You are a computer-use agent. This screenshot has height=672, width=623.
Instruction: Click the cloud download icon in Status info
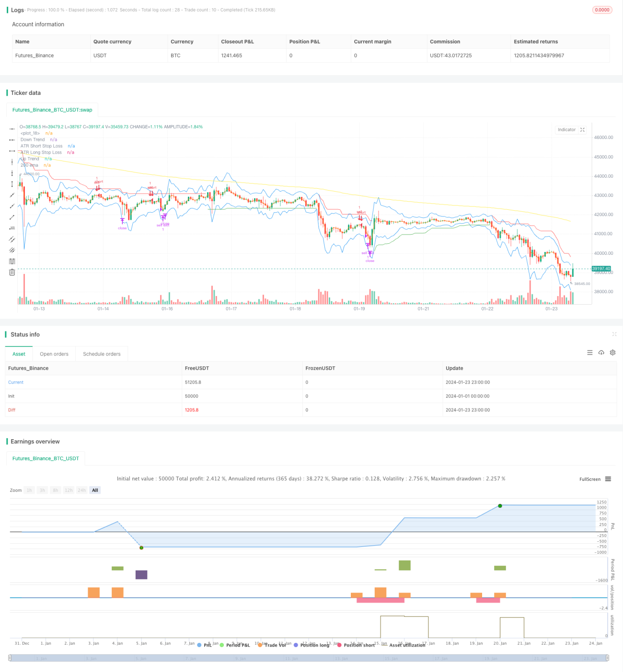click(601, 353)
